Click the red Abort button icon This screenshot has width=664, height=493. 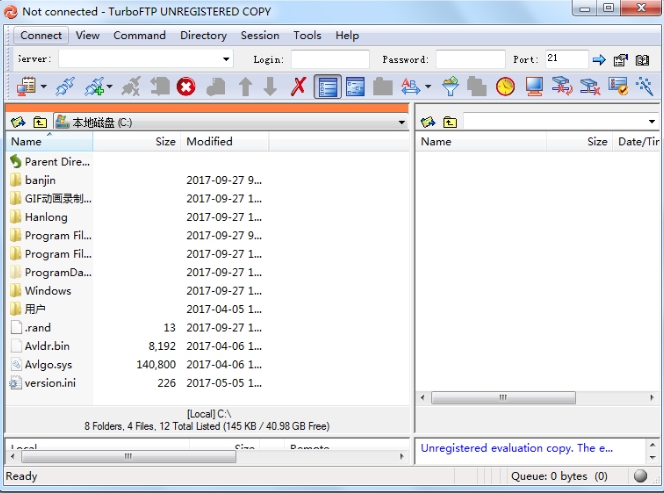pyautogui.click(x=186, y=87)
